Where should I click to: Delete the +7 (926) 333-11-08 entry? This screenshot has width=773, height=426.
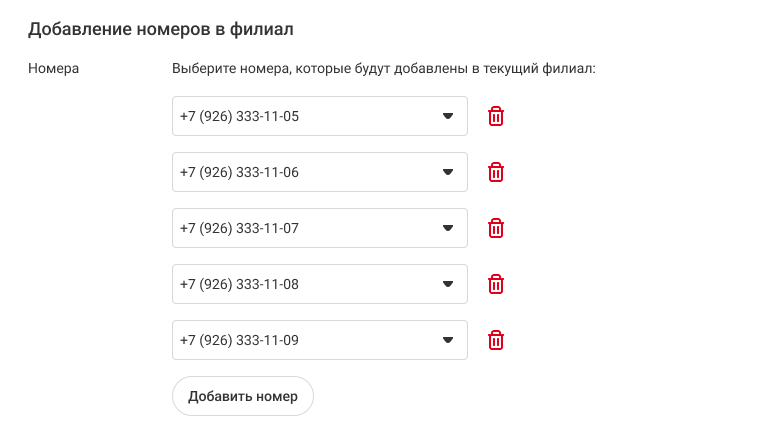pyautogui.click(x=495, y=284)
